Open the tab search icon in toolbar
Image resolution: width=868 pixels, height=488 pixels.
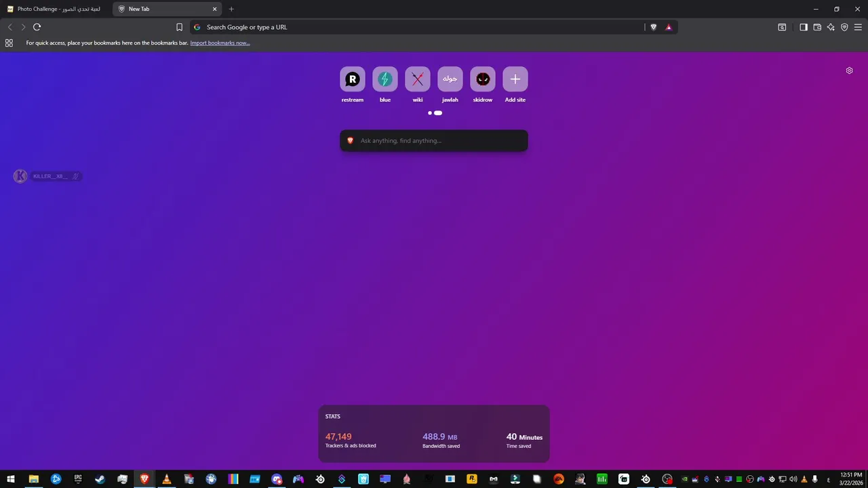coord(782,27)
